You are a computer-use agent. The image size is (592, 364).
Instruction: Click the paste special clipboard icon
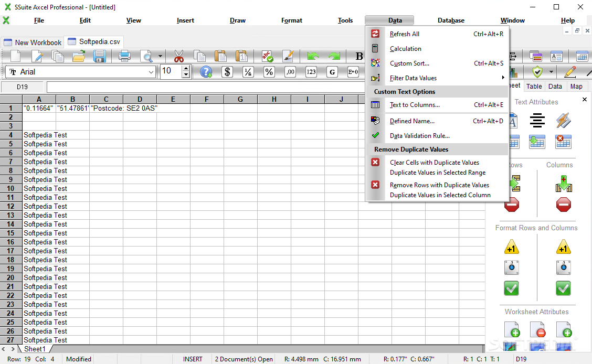tap(241, 56)
